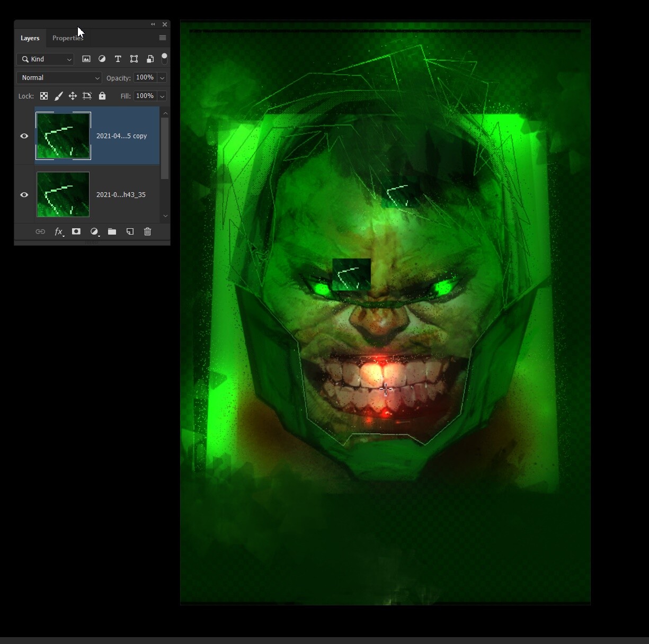Open the Normal blend mode dropdown
This screenshot has width=649, height=644.
(59, 78)
